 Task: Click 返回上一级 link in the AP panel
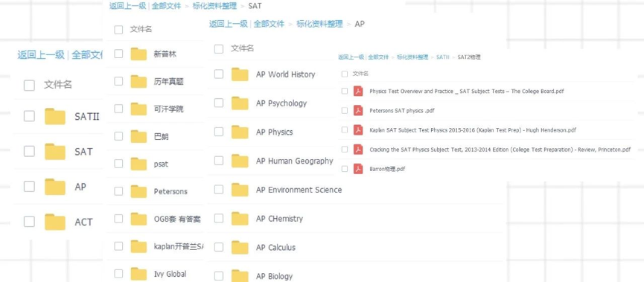[x=228, y=24]
